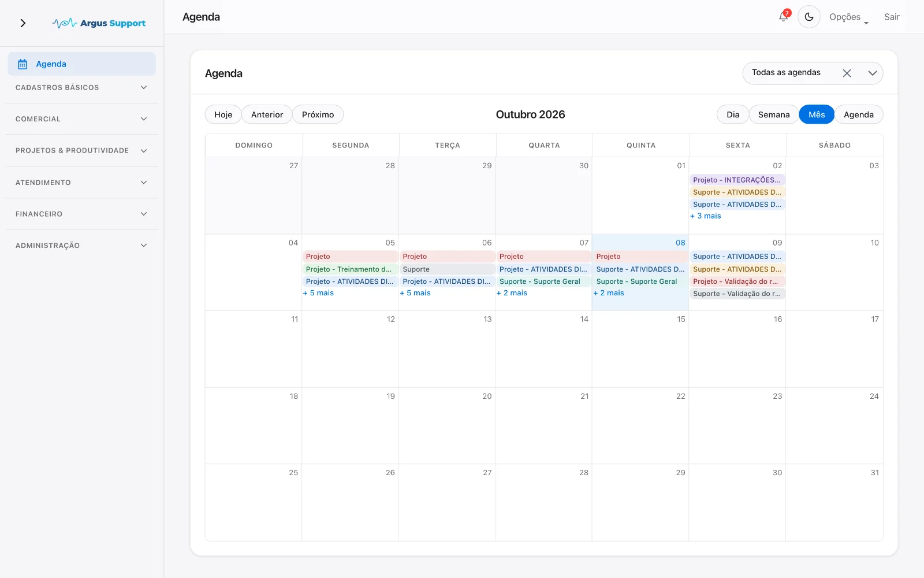This screenshot has height=578, width=924.
Task: Clear the Todas as agendas selection
Action: (847, 73)
